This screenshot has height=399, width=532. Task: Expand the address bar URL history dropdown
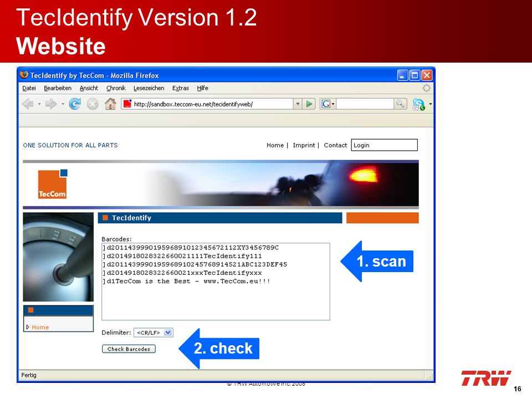[298, 104]
